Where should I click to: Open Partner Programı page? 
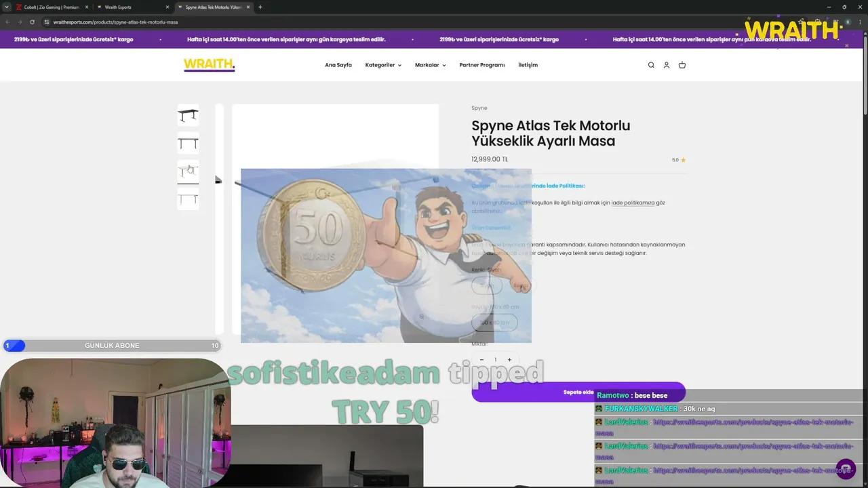tap(482, 65)
